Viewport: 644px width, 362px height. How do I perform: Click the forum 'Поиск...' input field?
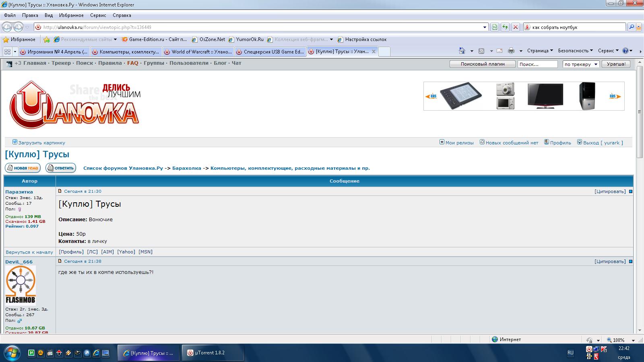coord(538,64)
